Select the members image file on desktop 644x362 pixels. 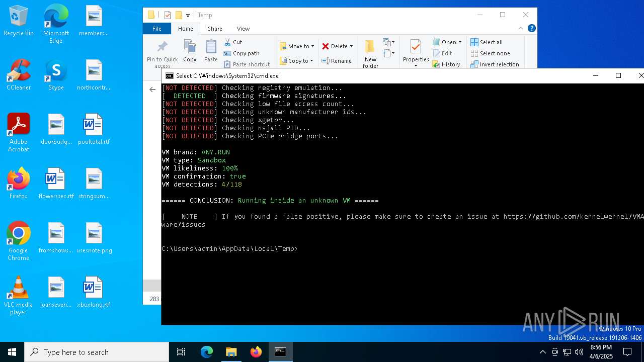coord(94,21)
